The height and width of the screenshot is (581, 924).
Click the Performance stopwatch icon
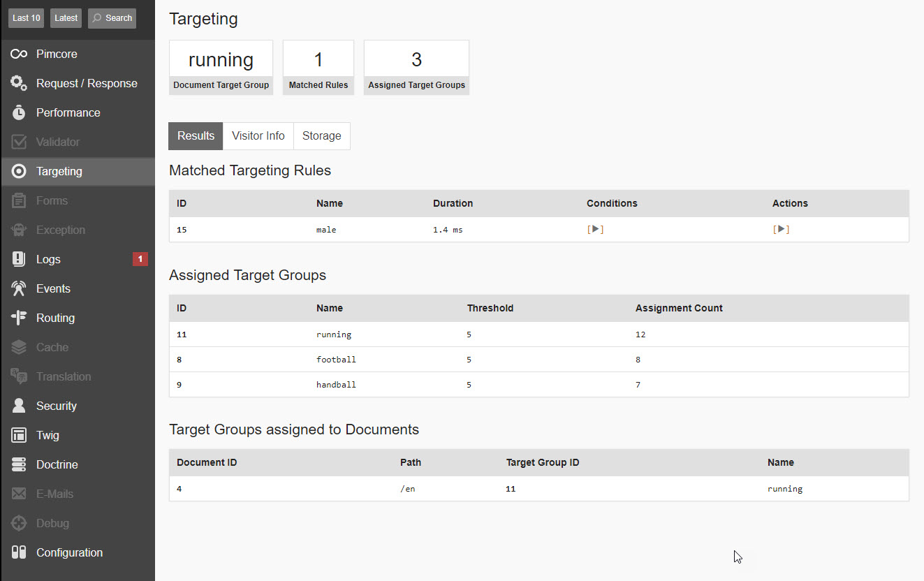pyautogui.click(x=19, y=112)
